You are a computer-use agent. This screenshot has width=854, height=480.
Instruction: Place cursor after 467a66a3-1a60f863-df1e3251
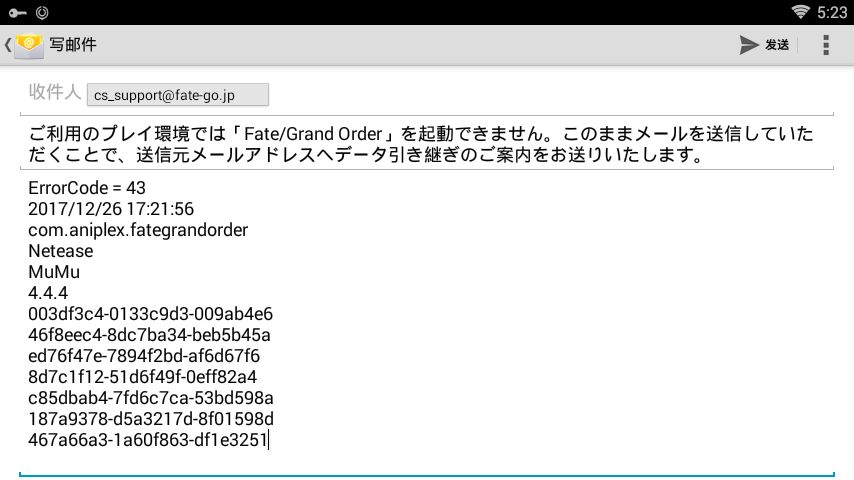pos(269,440)
